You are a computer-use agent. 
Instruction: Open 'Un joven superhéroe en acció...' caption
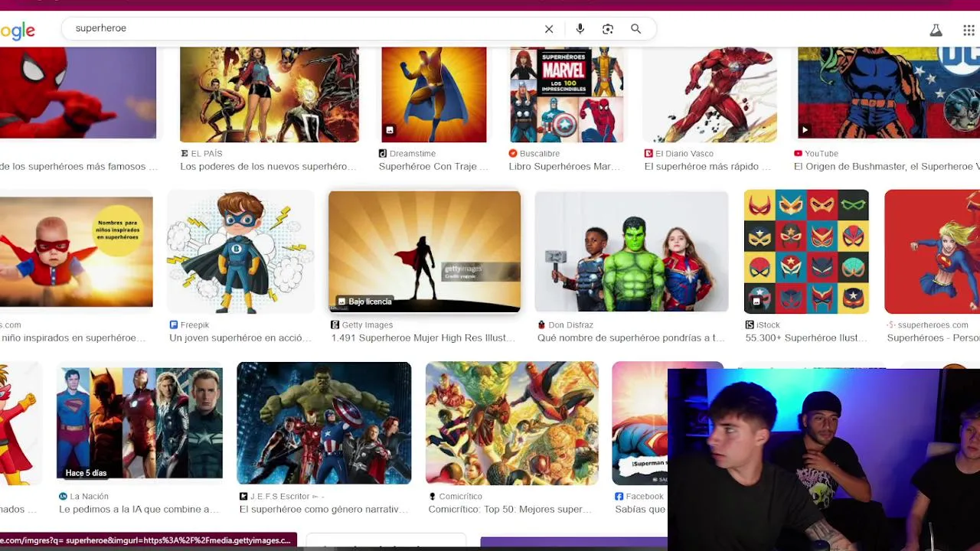[x=241, y=337]
